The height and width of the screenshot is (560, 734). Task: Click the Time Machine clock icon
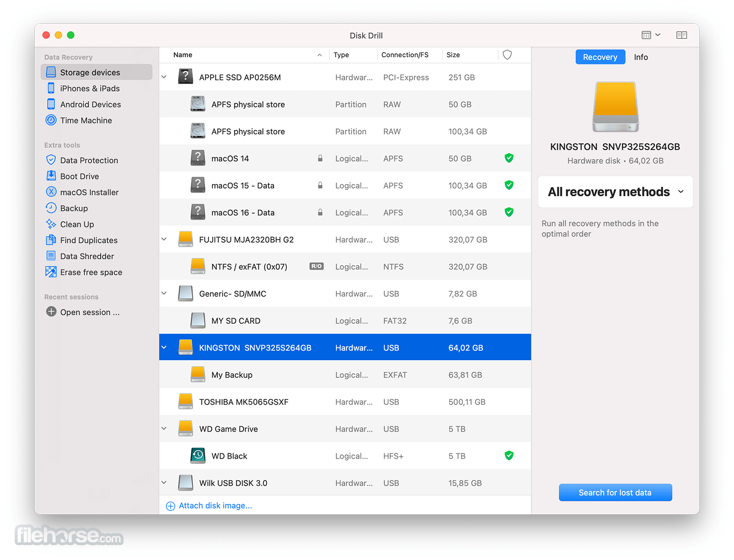coord(51,120)
